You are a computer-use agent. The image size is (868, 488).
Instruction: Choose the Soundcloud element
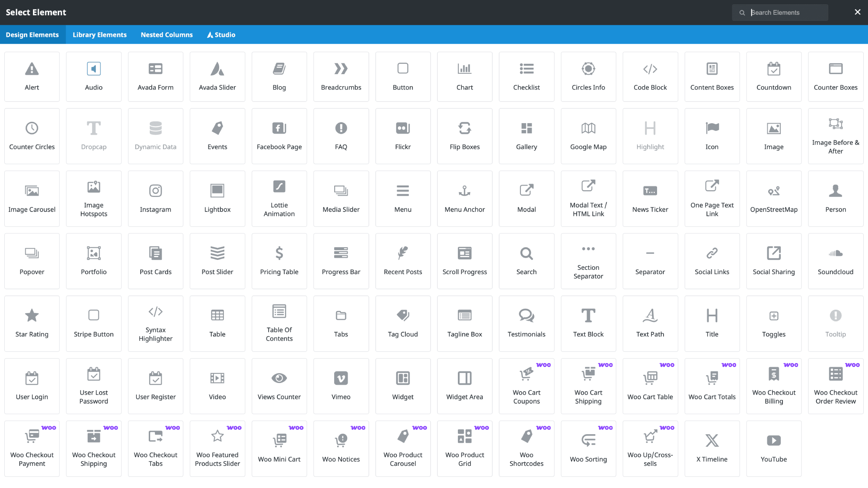(835, 261)
